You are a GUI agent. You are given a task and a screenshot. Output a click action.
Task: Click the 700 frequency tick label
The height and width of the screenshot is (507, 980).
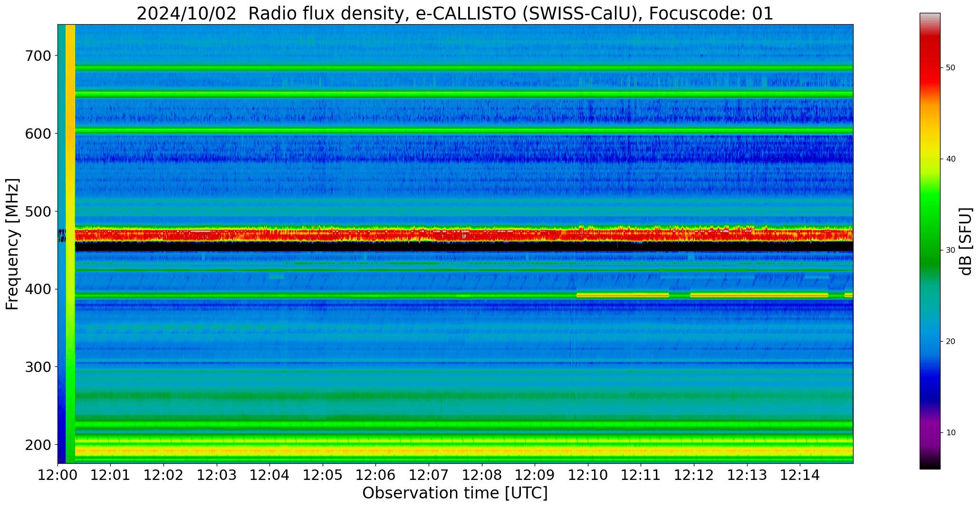[x=38, y=56]
